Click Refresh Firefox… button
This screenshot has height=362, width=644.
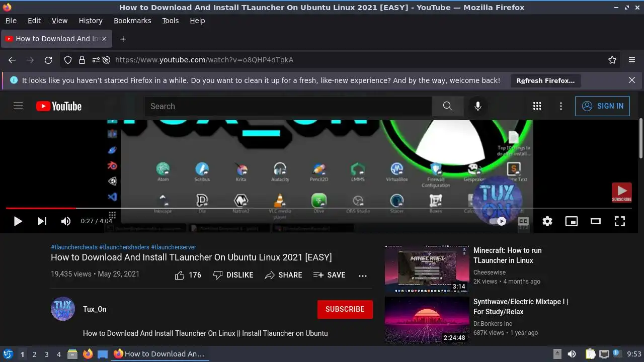click(x=545, y=80)
